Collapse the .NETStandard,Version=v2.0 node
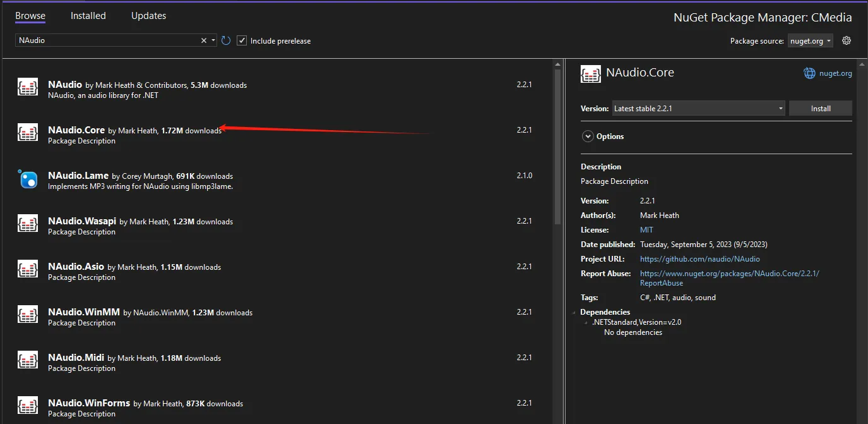The width and height of the screenshot is (868, 424). point(586,322)
